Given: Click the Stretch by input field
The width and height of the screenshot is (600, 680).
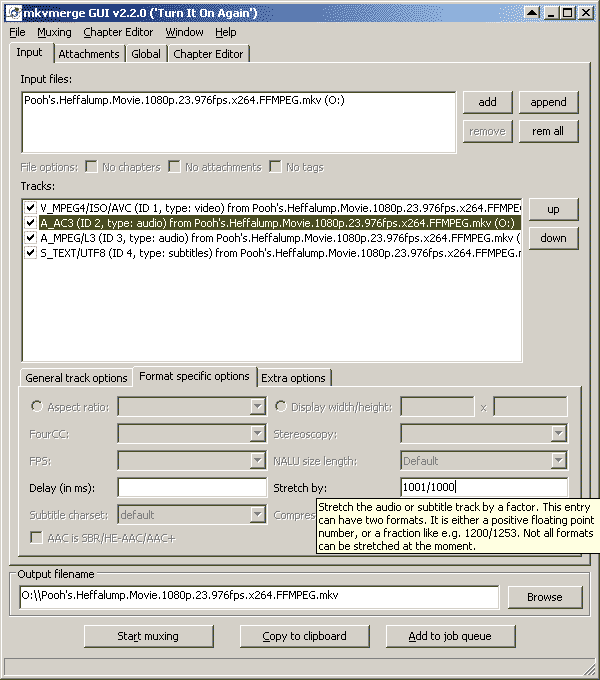Looking at the screenshot, I should pyautogui.click(x=484, y=487).
